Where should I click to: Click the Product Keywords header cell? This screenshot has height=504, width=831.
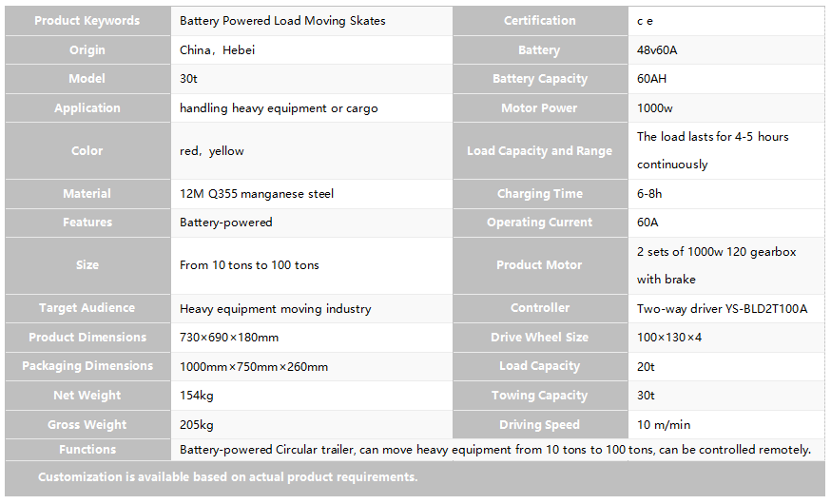[87, 21]
